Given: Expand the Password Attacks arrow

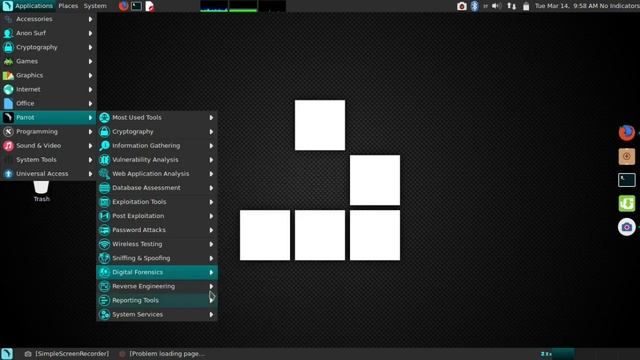Looking at the screenshot, I should coord(211,230).
